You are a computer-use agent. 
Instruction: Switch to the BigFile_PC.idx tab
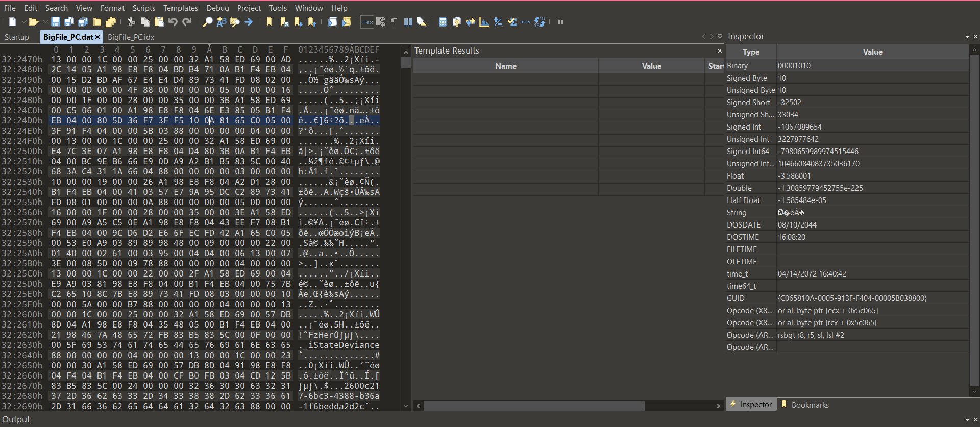[131, 37]
